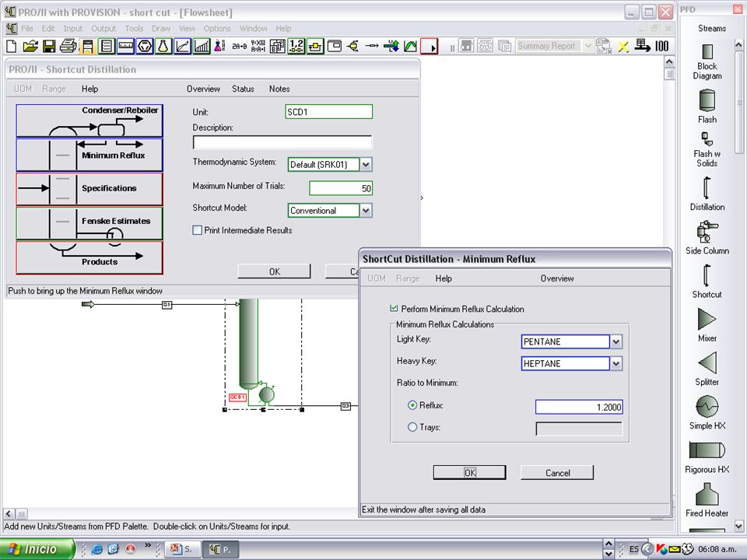The height and width of the screenshot is (560, 747).
Task: Open the Condenser/Reboiler section
Action: 89,121
